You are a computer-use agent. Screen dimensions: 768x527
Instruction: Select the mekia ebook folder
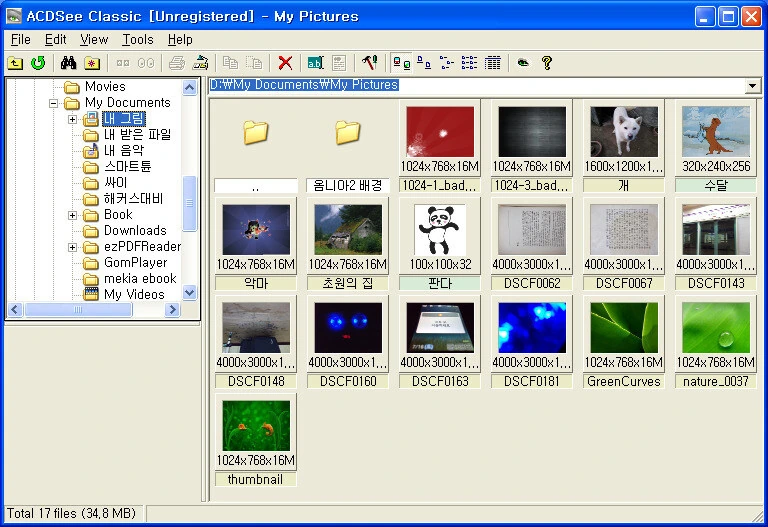(x=140, y=279)
